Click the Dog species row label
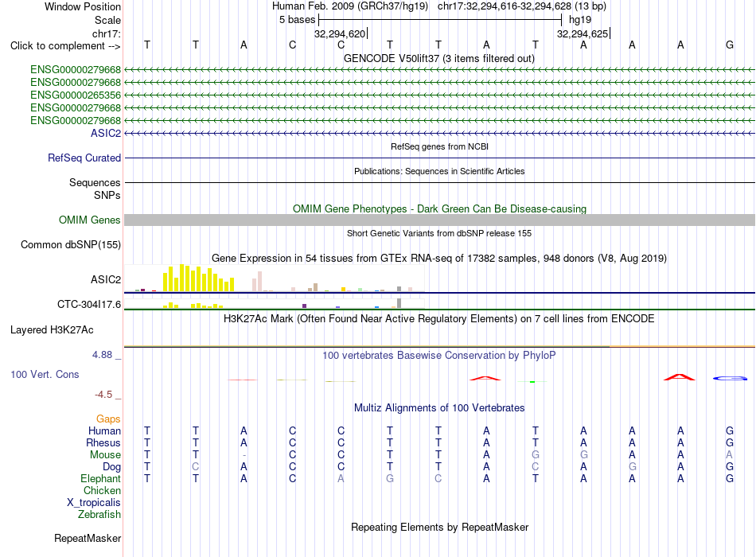 pos(112,466)
